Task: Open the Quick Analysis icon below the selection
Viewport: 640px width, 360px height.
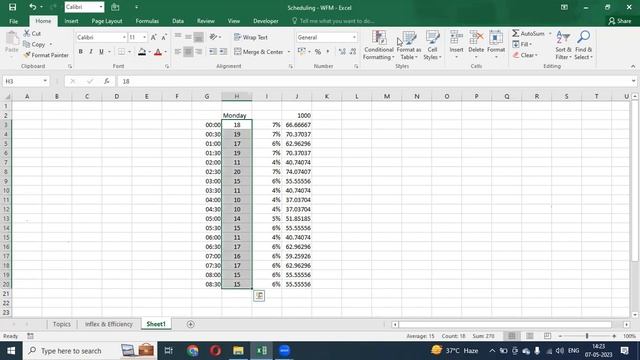Action: [x=259, y=296]
